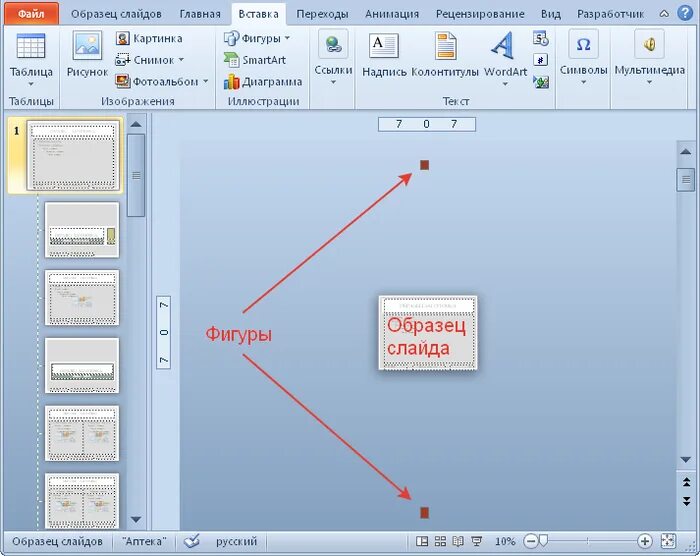700x556 pixels.
Task: Expand WordArt dropdown arrow
Action: coord(505,84)
